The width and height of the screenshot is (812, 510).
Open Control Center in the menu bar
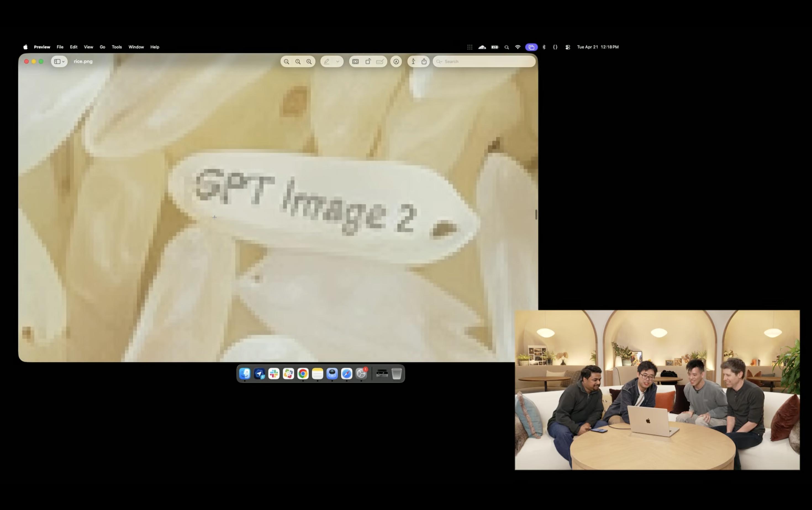pyautogui.click(x=568, y=47)
